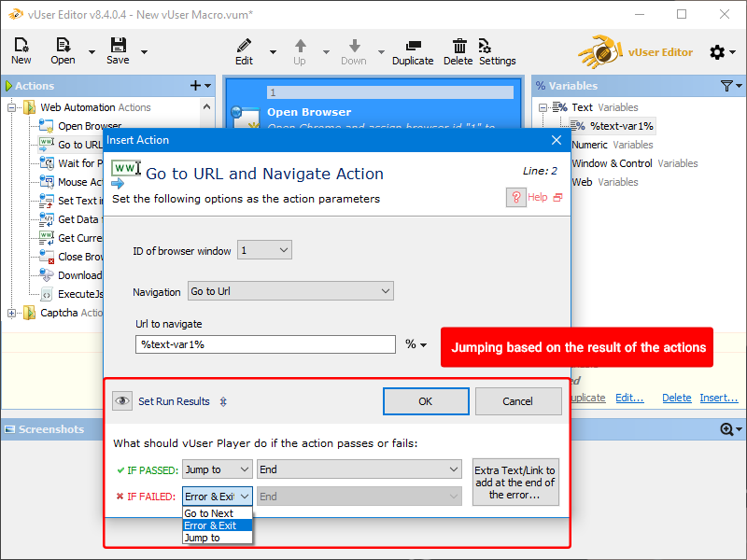
Task: Click the Set Run Results collapse arrows icon
Action: pyautogui.click(x=223, y=401)
